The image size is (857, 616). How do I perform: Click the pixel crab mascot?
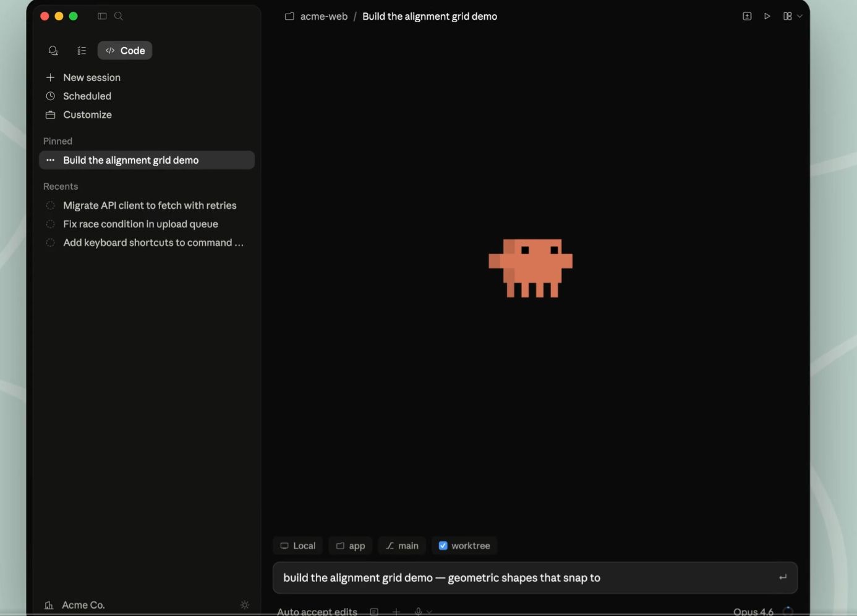pyautogui.click(x=531, y=268)
